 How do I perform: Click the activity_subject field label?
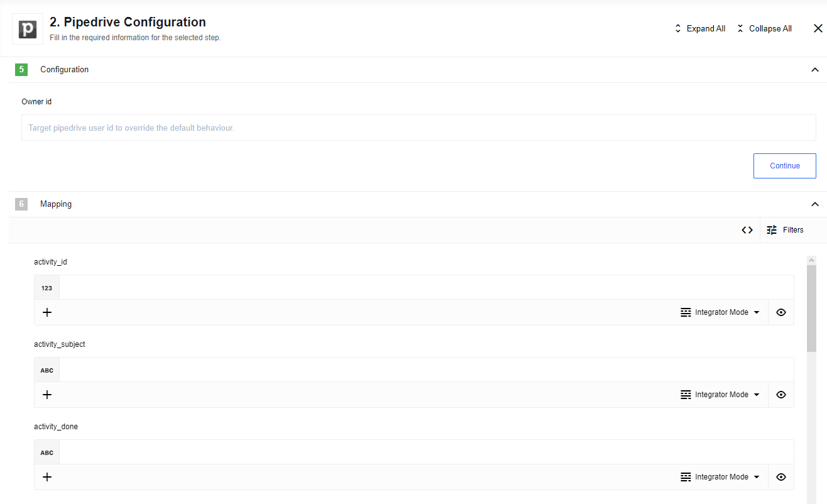click(60, 344)
